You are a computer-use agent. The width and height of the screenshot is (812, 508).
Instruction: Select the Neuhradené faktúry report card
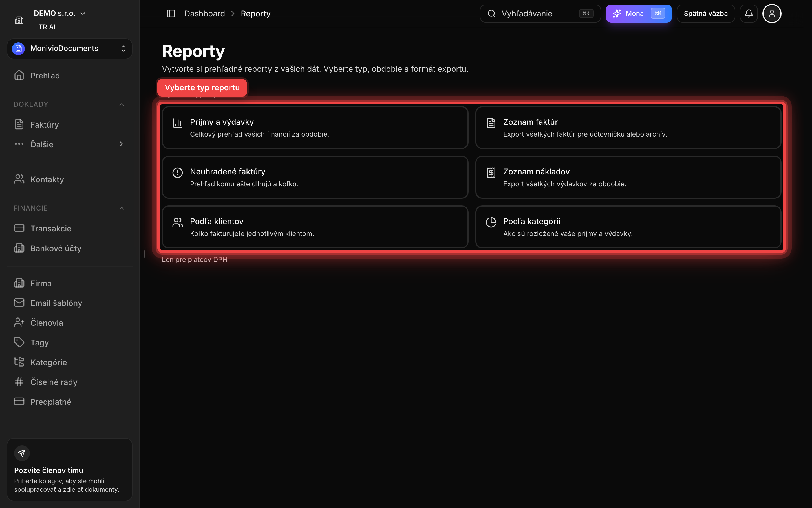pyautogui.click(x=315, y=177)
